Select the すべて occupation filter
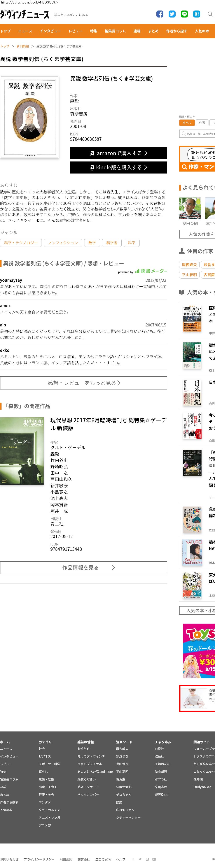 pyautogui.click(x=187, y=123)
